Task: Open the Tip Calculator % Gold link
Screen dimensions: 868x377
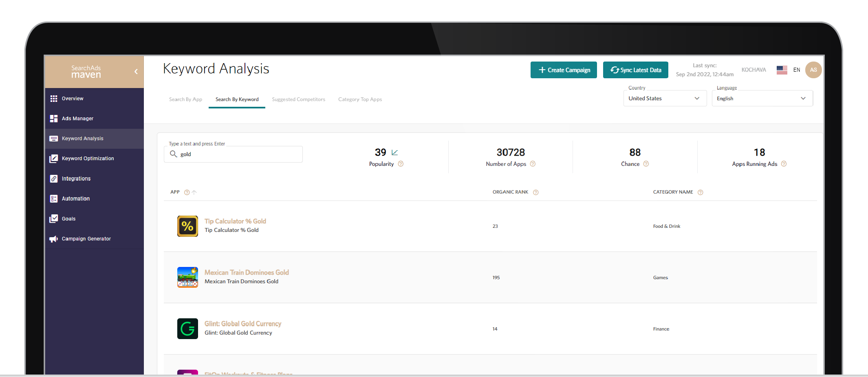Action: pyautogui.click(x=235, y=221)
